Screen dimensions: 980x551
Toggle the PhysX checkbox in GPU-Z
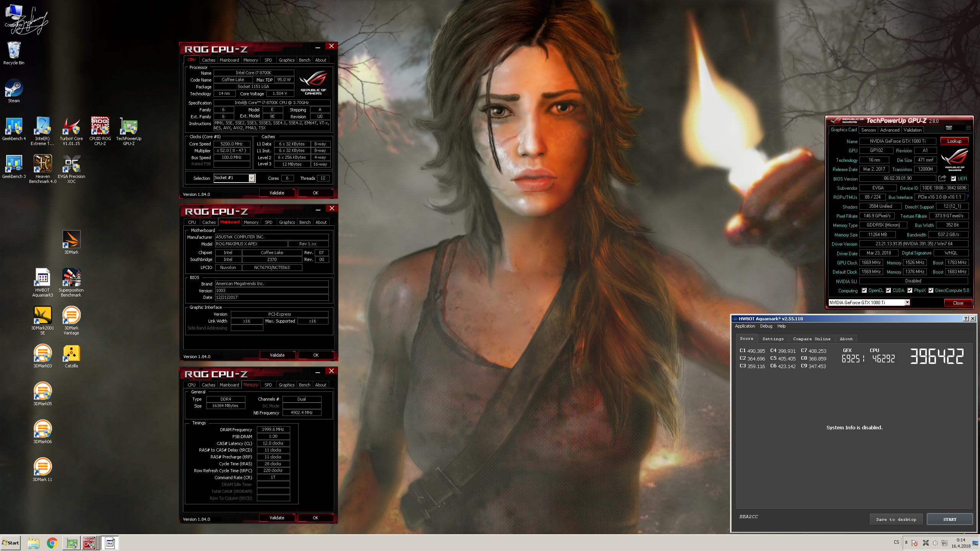[910, 290]
